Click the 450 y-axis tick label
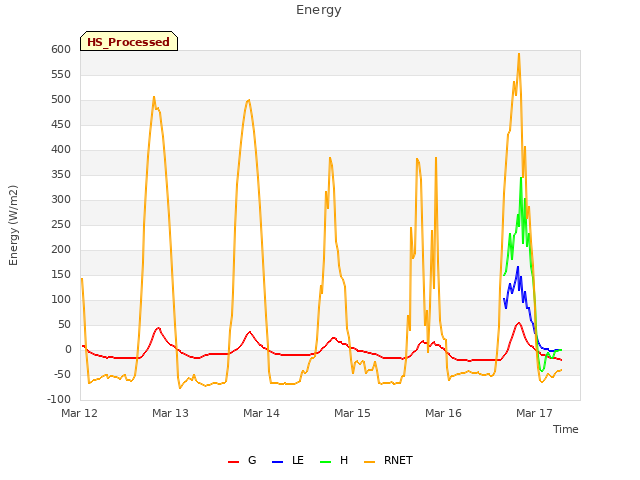This screenshot has height=480, width=640. click(x=61, y=124)
